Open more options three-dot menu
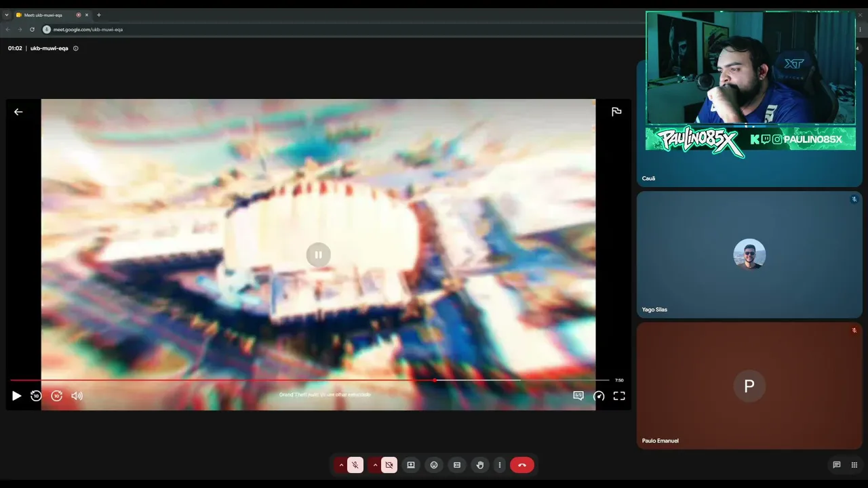 [500, 465]
